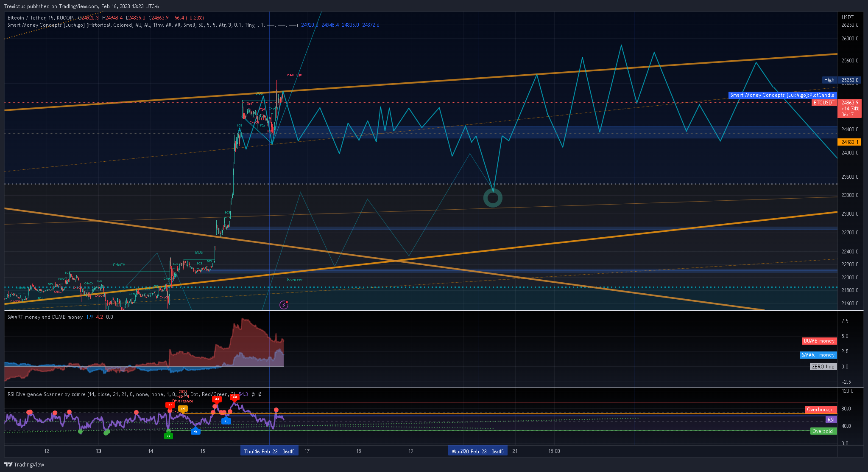Click the green LL marker on RSI
This screenshot has height=472, width=868.
[x=168, y=436]
